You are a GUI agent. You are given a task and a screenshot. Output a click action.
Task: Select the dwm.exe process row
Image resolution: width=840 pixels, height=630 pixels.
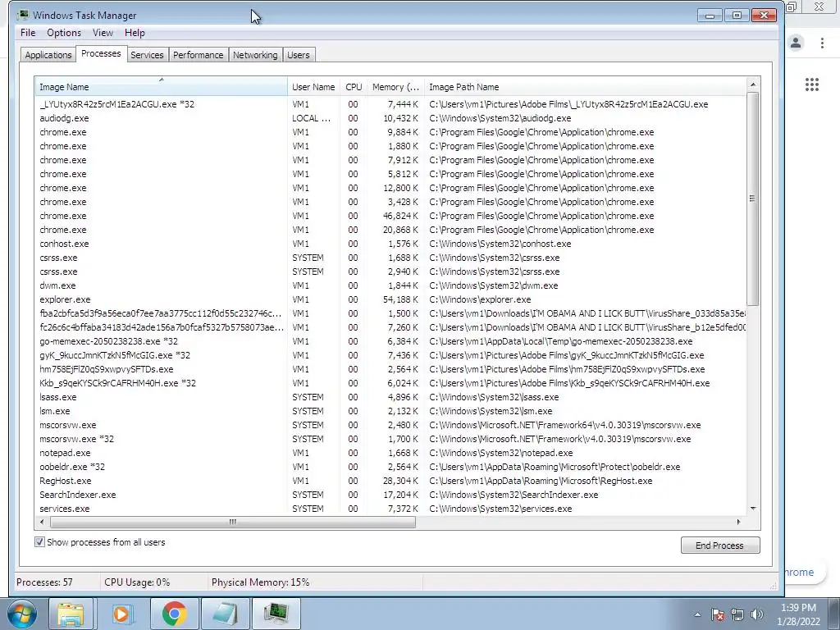point(390,285)
